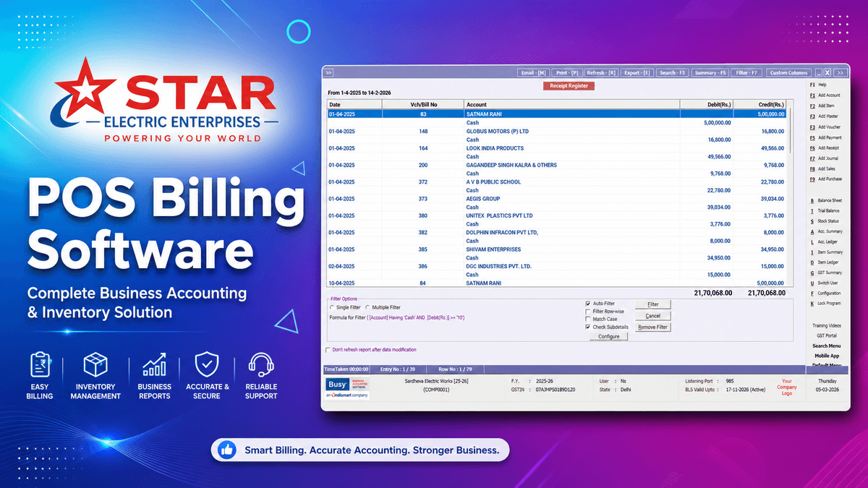Apply using the Filter button in Filter Options
868x488 pixels.
[652, 304]
